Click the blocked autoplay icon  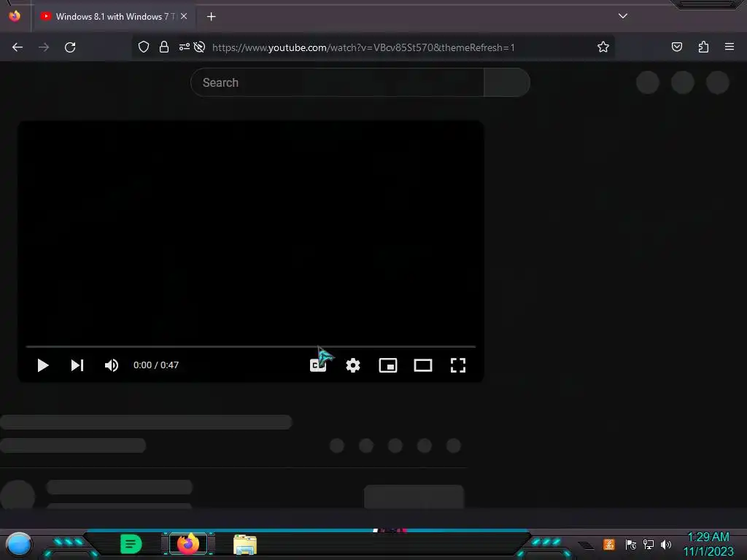199,47
